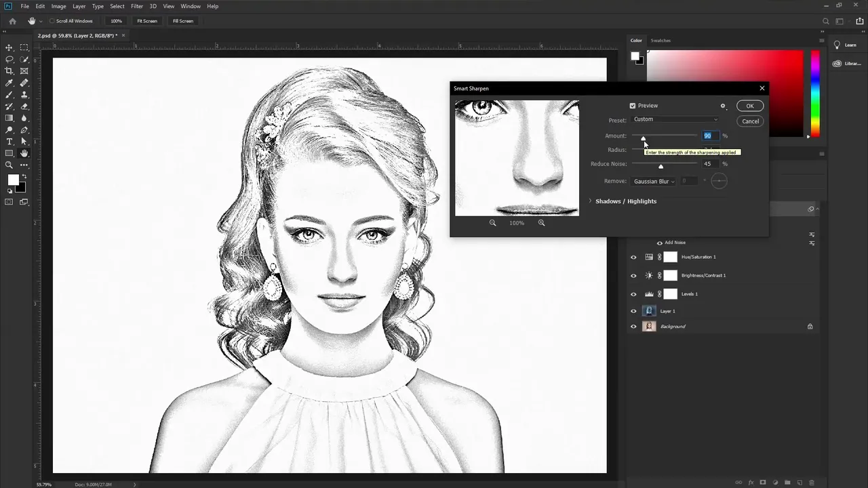Click the Home icon in options bar
This screenshot has height=488, width=868.
[12, 21]
